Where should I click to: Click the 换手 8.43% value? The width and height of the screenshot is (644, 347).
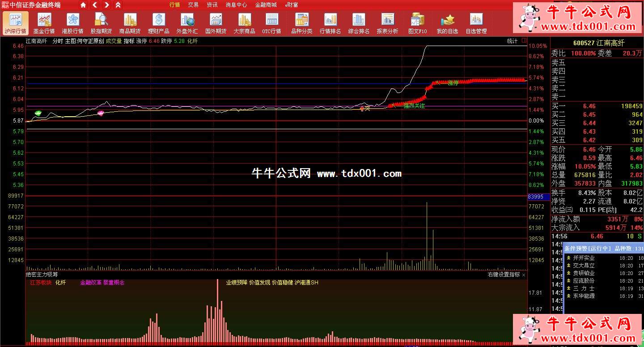click(x=586, y=193)
